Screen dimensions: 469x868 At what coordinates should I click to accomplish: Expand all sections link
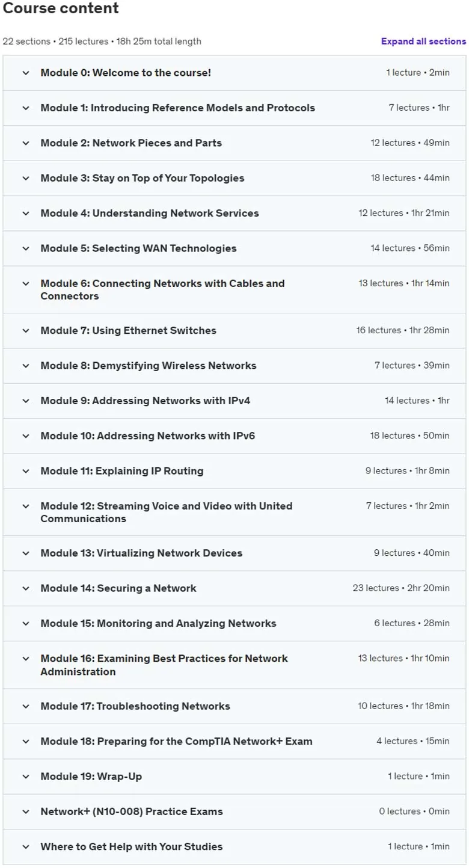click(423, 42)
